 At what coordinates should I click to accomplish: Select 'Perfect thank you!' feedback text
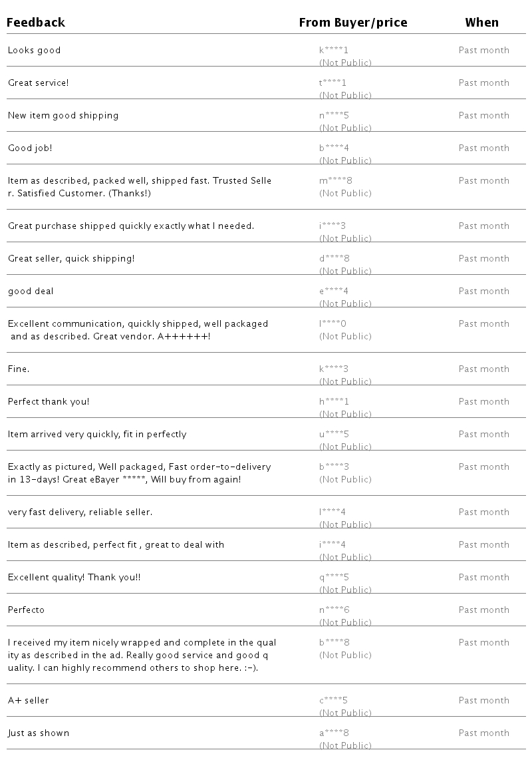point(49,402)
